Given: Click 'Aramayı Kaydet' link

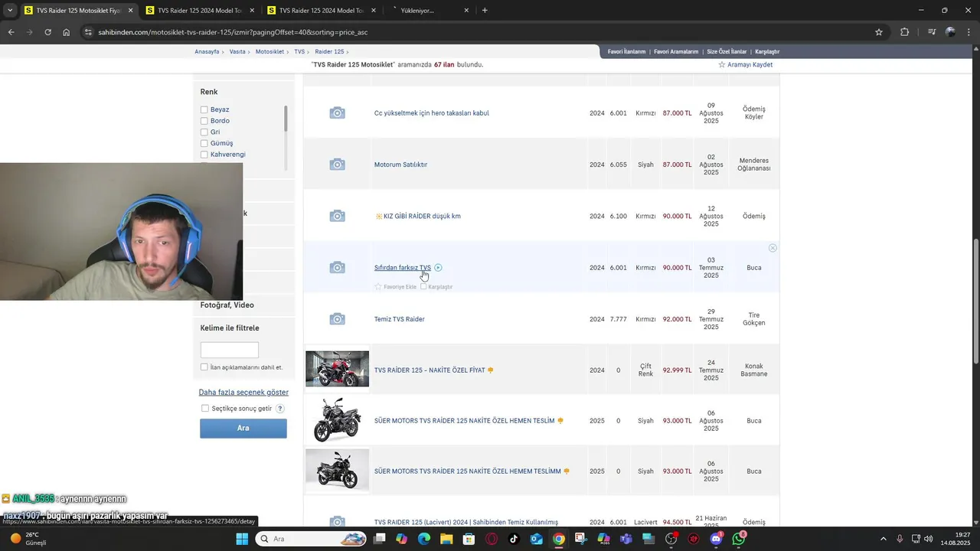Looking at the screenshot, I should tap(750, 65).
